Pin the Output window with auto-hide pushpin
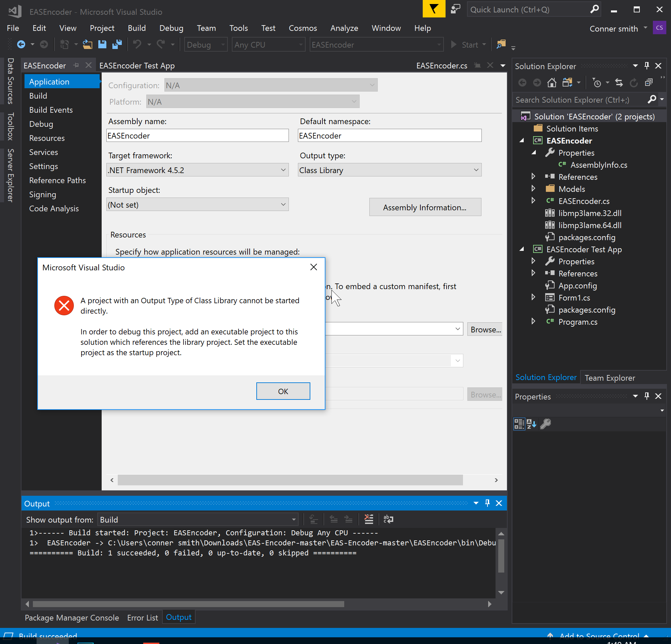This screenshot has height=644, width=671. coord(487,503)
